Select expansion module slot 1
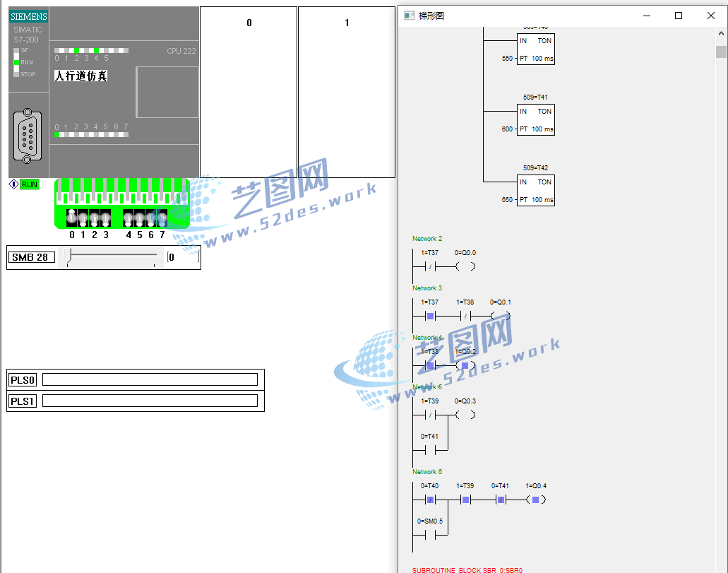728x573 pixels. click(x=347, y=92)
